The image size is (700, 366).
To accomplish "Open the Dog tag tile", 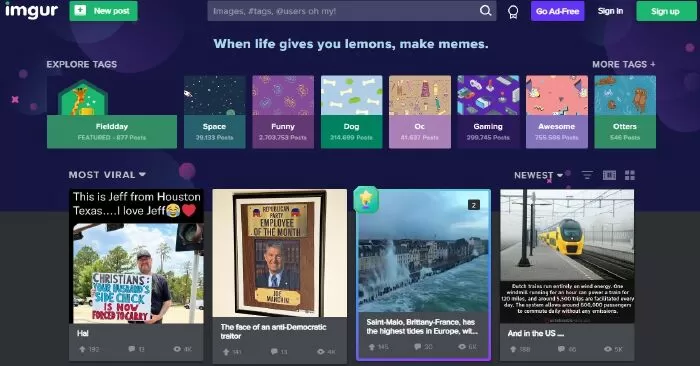I will point(351,112).
